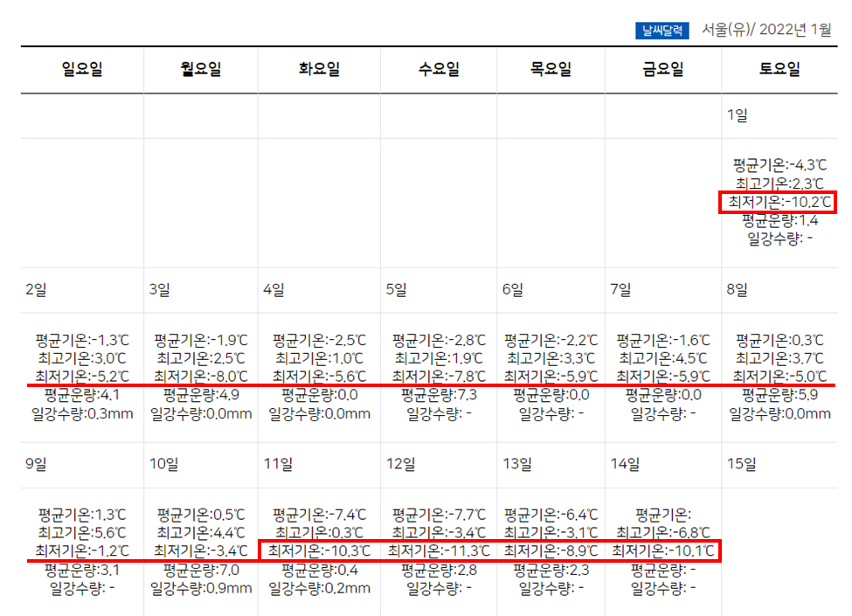The image size is (852, 616).
Task: Click '일강수량:0.9mm' under 10일
Action: 200,588
